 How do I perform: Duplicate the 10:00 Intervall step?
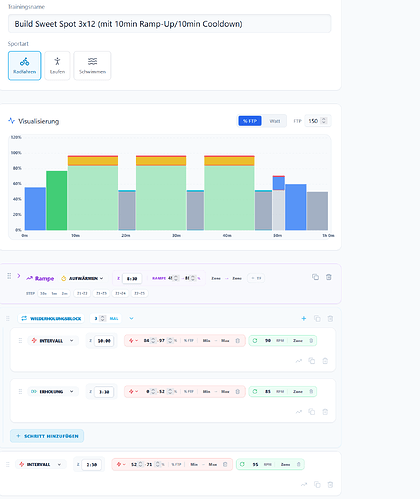click(x=312, y=361)
